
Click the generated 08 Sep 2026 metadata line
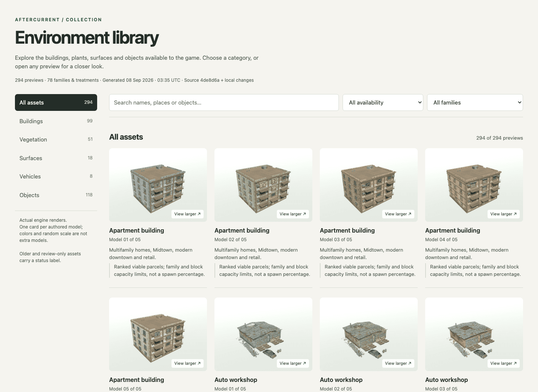point(134,80)
